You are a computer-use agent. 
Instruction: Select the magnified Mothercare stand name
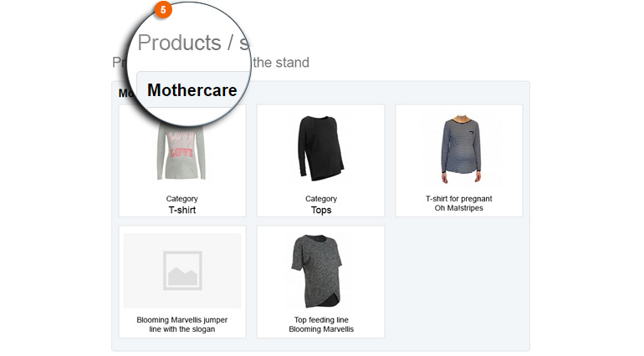[x=192, y=90]
